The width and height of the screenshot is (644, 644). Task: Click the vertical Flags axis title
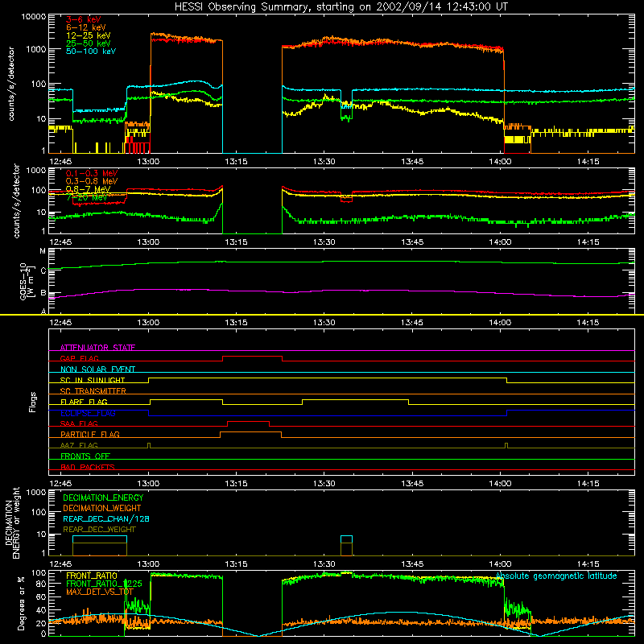pos(33,402)
